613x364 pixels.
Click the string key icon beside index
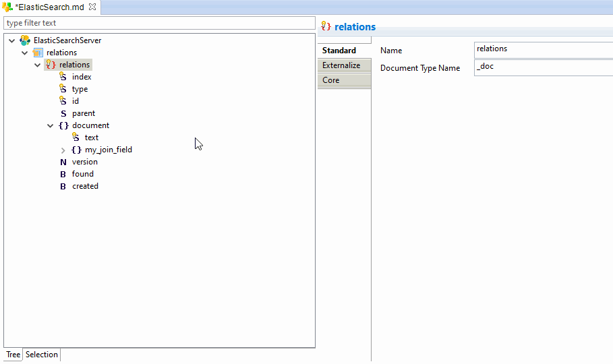(63, 77)
